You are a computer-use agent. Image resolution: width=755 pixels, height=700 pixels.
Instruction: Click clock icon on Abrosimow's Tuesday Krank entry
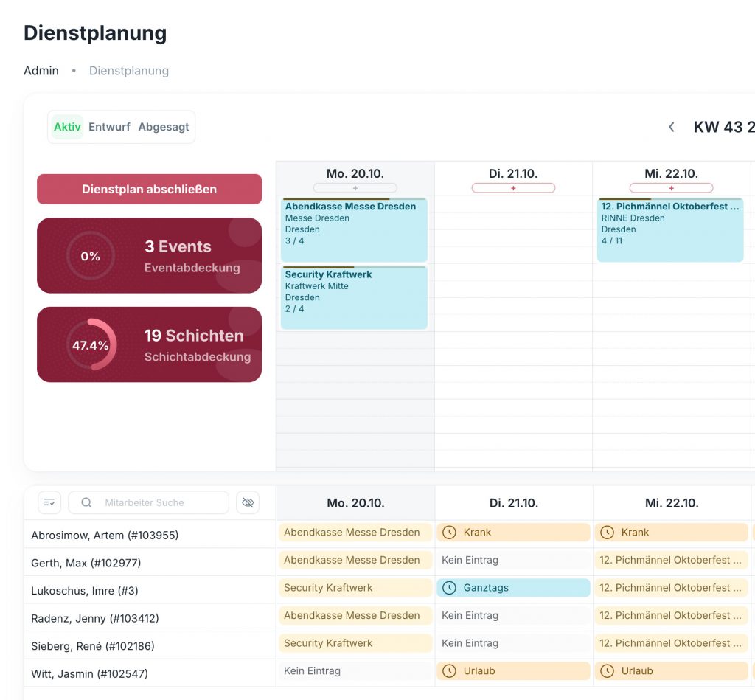pyautogui.click(x=449, y=533)
